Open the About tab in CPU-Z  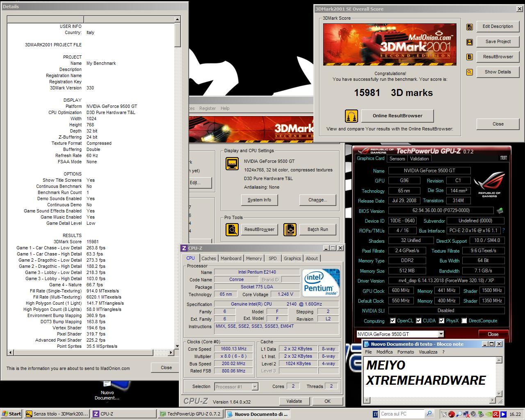[312, 258]
